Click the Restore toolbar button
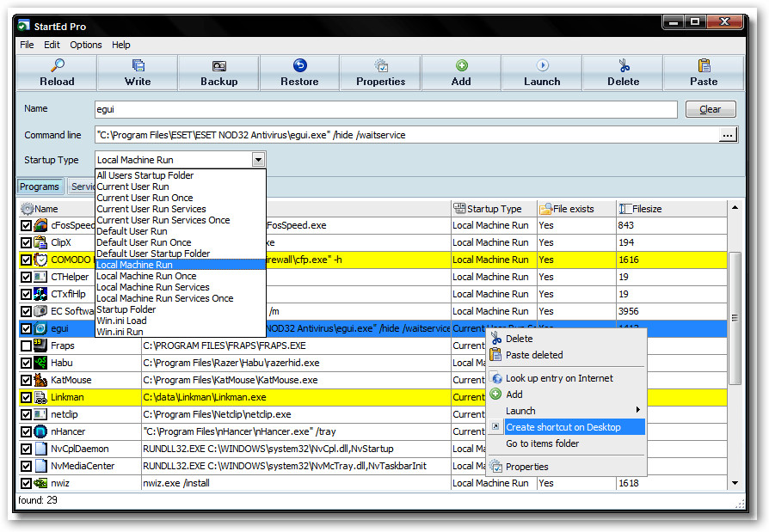The width and height of the screenshot is (769, 532). click(299, 73)
